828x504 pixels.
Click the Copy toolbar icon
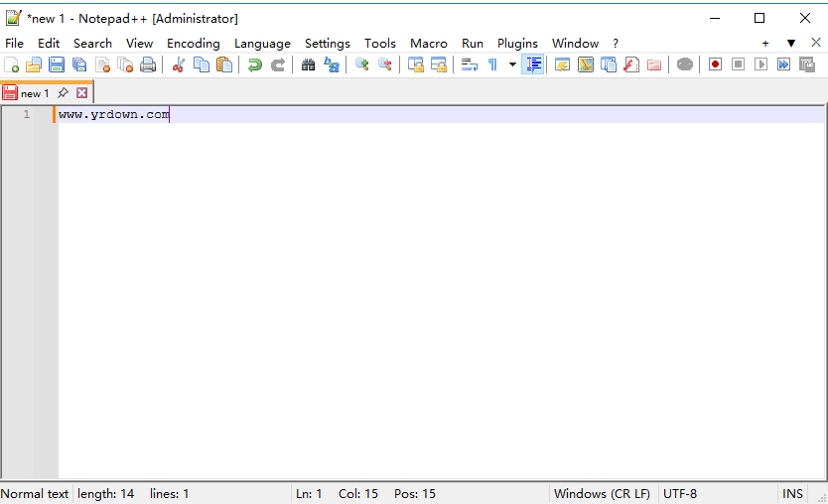[x=202, y=64]
